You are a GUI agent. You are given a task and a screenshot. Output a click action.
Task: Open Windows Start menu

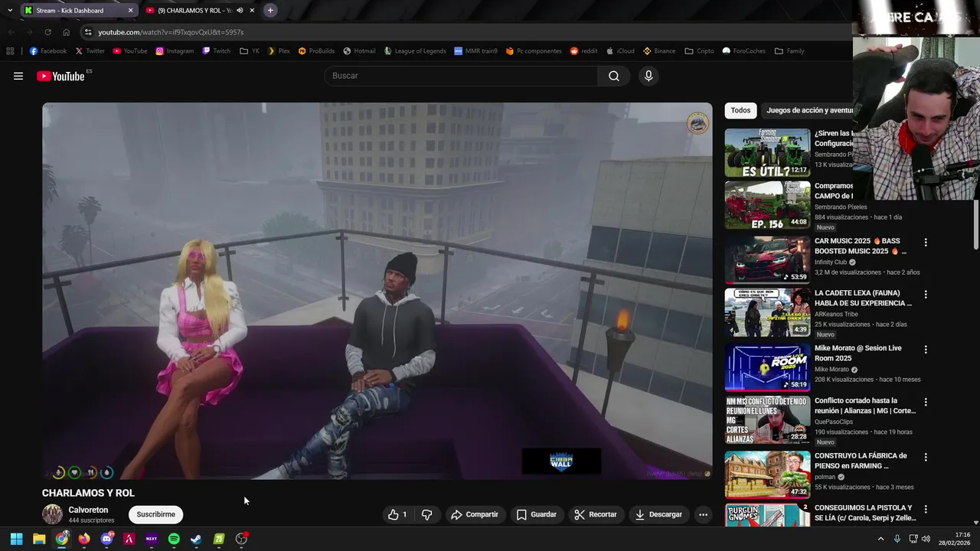pyautogui.click(x=16, y=539)
